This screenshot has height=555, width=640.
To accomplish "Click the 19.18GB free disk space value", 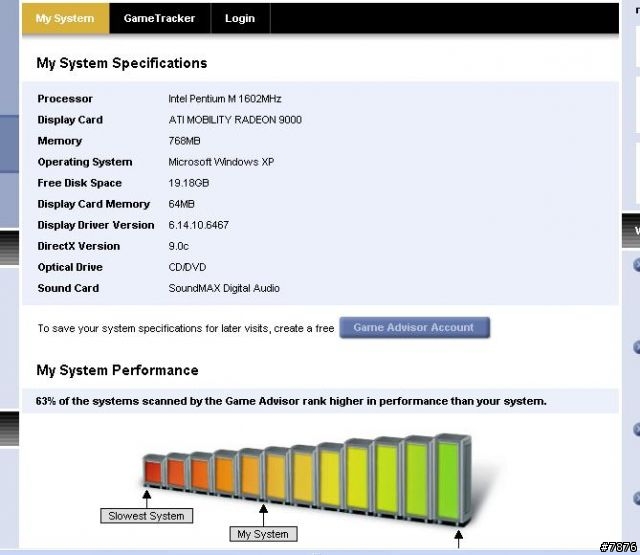I will (x=189, y=183).
